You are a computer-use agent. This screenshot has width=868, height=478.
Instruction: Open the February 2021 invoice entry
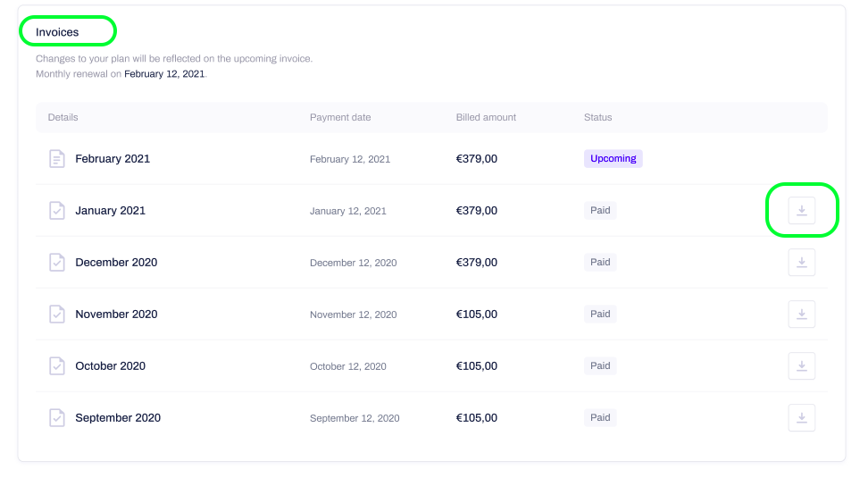pos(113,159)
